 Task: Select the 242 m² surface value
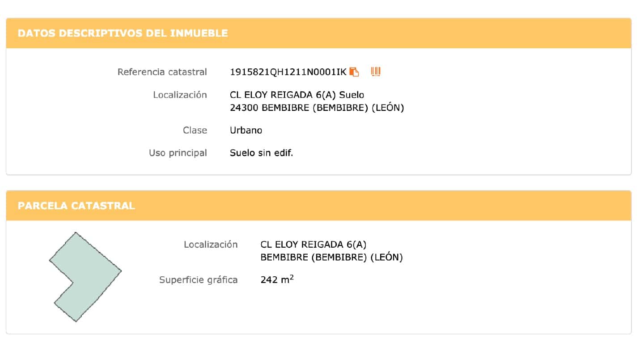(x=277, y=280)
